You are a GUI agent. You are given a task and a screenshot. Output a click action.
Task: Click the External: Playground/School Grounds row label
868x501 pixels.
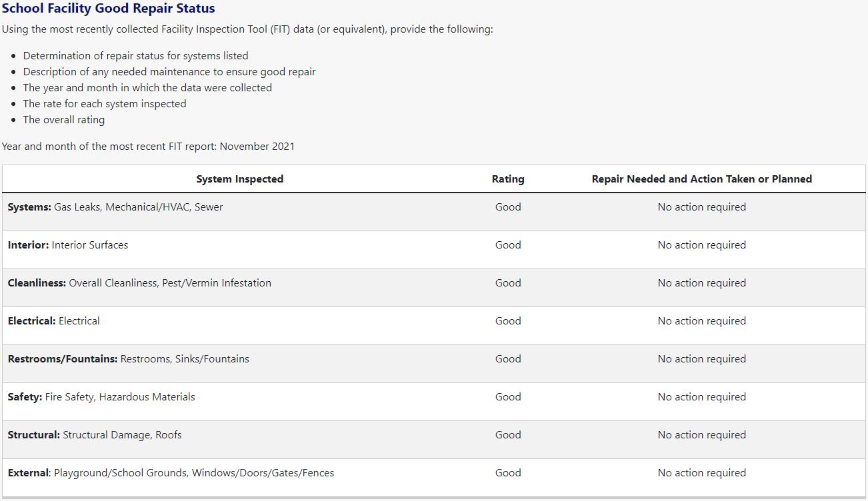[x=171, y=473]
